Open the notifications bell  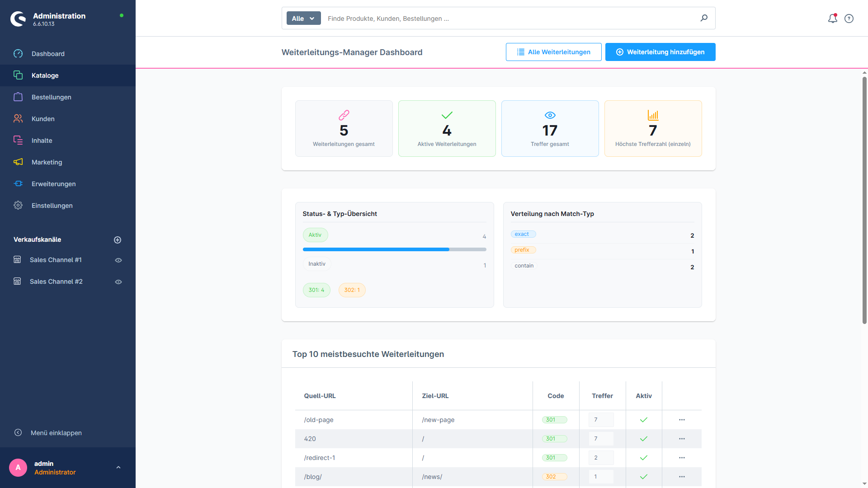pos(833,19)
